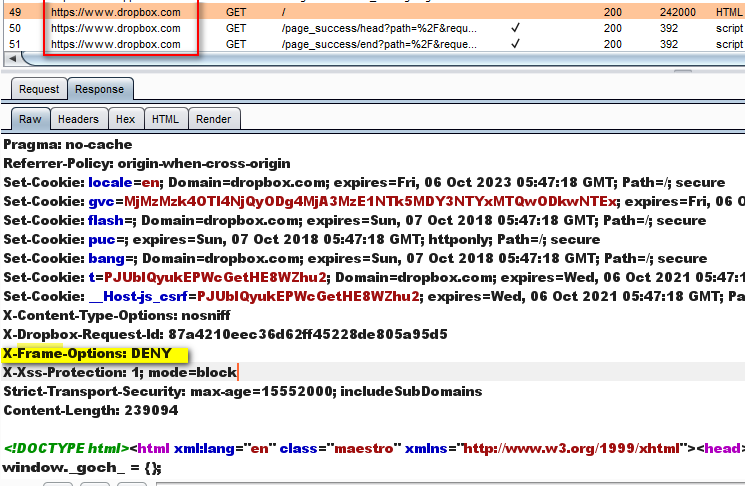This screenshot has width=745, height=486.
Task: Open the Hex view tab
Action: coord(125,119)
